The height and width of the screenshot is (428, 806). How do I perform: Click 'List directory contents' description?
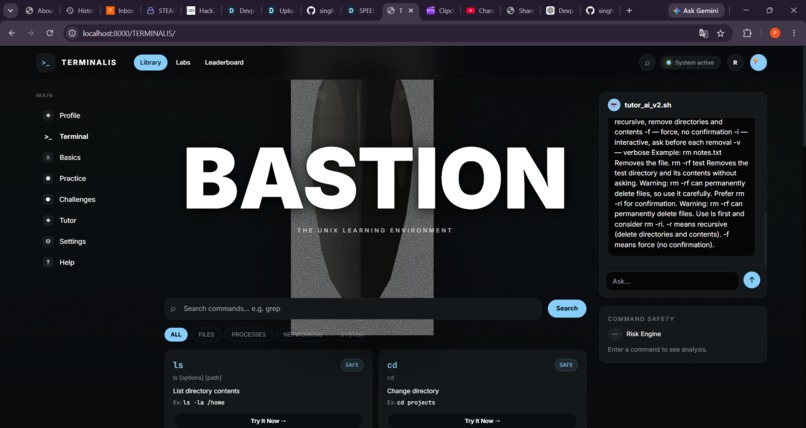coord(206,391)
